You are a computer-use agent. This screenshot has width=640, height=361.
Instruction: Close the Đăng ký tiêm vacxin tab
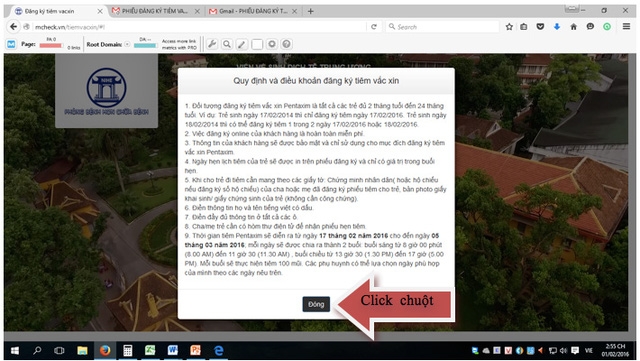pyautogui.click(x=100, y=11)
